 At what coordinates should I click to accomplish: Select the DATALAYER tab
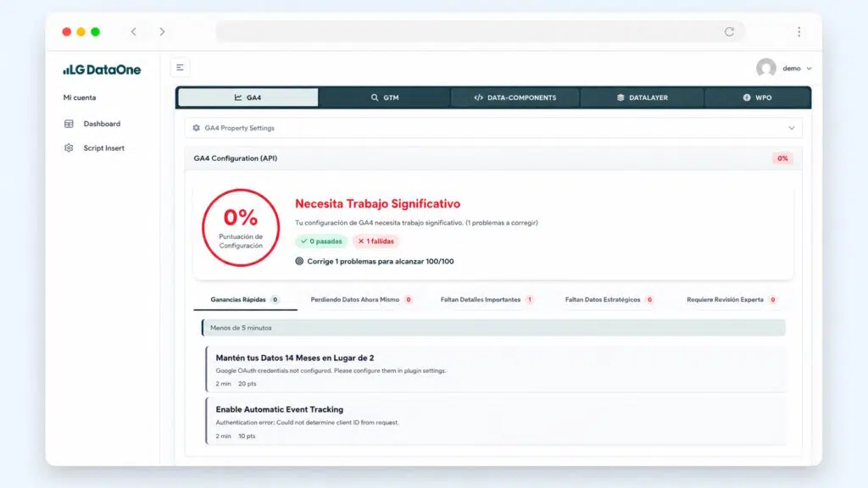click(x=643, y=97)
